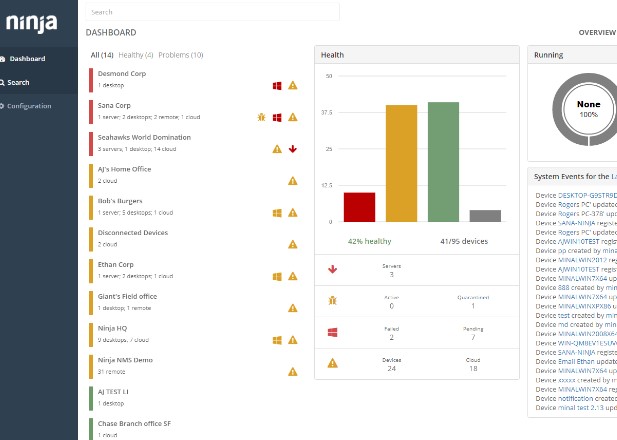Click warning icon for Seahawks World Domination
The height and width of the screenshot is (440, 617).
click(x=277, y=149)
